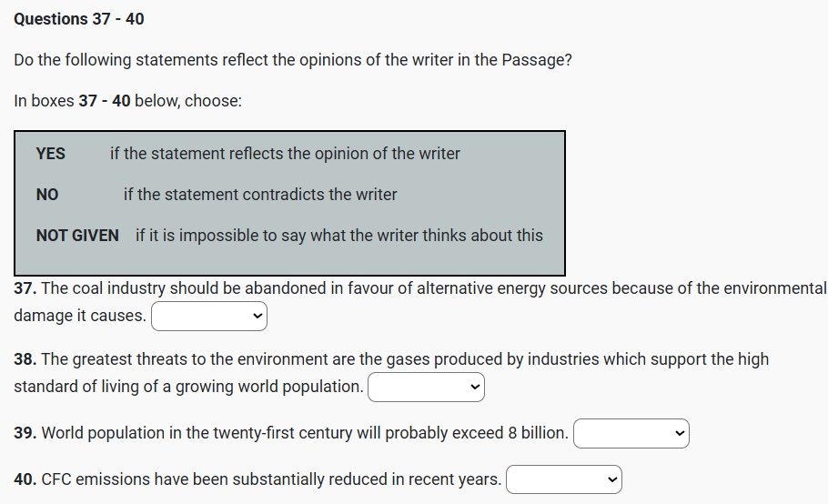Open the answer dropdown for question 39

(x=631, y=434)
